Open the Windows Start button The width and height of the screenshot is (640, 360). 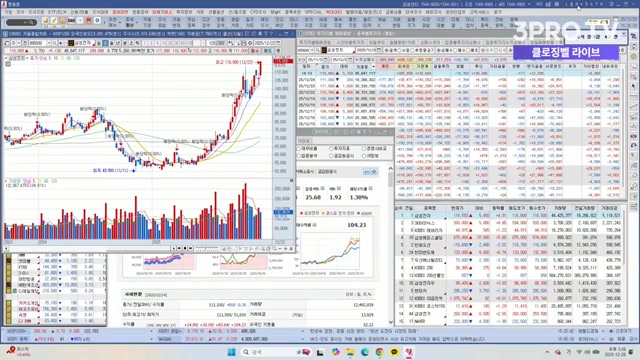231,352
